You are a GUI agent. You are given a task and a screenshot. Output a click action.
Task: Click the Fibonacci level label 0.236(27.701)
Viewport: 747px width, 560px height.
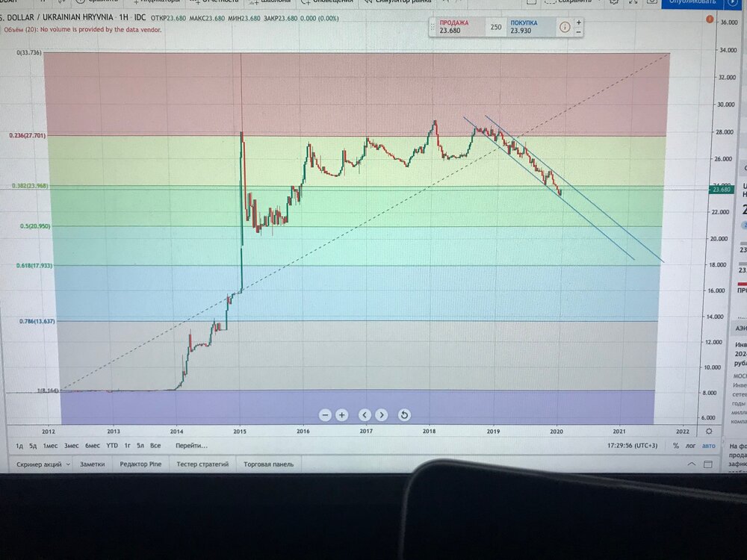coord(28,136)
